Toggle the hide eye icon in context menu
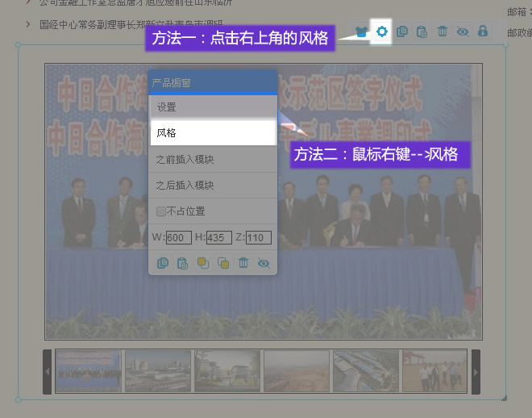The image size is (532, 418). tap(264, 263)
